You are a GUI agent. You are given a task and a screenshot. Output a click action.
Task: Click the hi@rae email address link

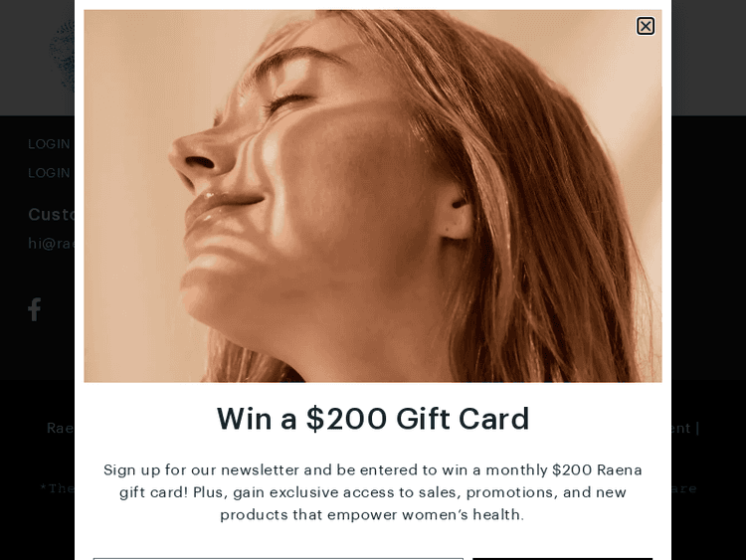click(51, 244)
